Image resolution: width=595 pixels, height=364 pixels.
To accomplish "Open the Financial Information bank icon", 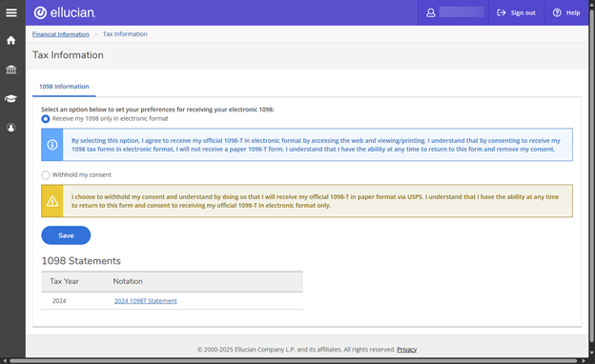I will click(11, 70).
